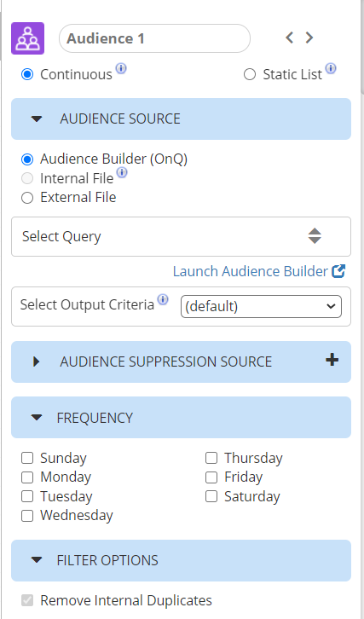Open info icon next to Continuous
The height and width of the screenshot is (619, 364).
point(121,68)
